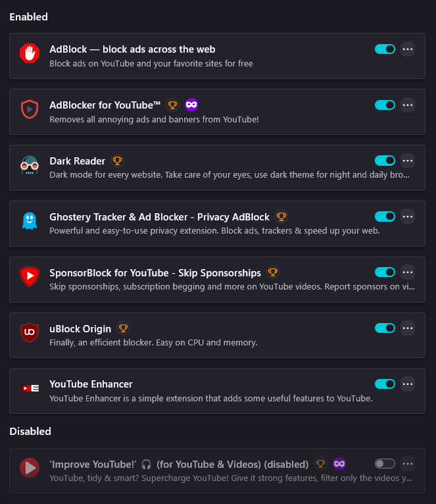This screenshot has height=504, width=436.
Task: Open the SponsorBlock for YouTube title link
Action: tap(155, 273)
